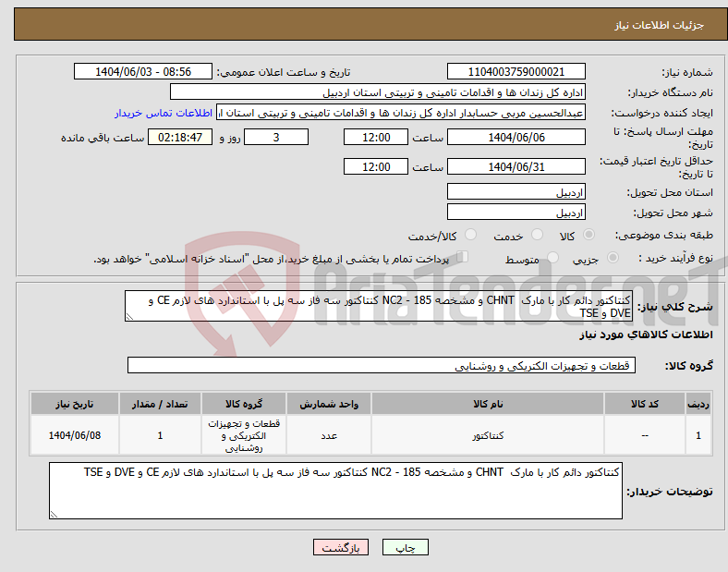Click the چاپ print button
Viewport: 728px width, 572px height.
pyautogui.click(x=406, y=547)
